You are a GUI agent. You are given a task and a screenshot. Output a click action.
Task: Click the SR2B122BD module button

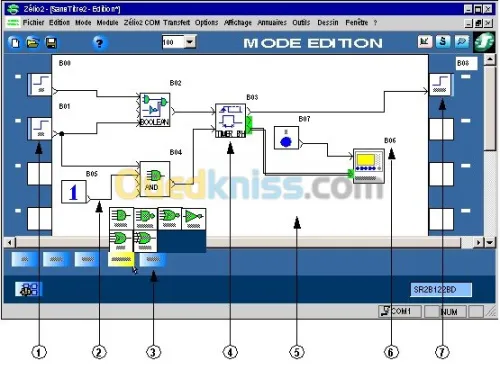pos(441,289)
